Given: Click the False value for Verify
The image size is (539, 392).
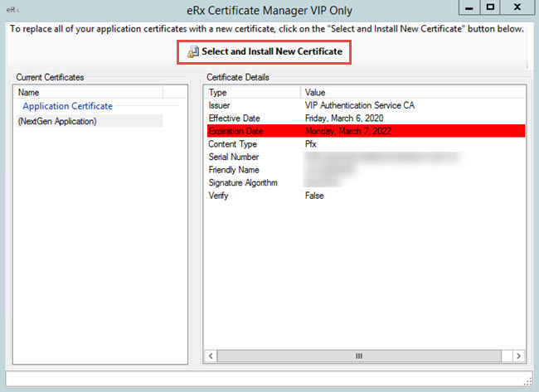Looking at the screenshot, I should coord(314,196).
